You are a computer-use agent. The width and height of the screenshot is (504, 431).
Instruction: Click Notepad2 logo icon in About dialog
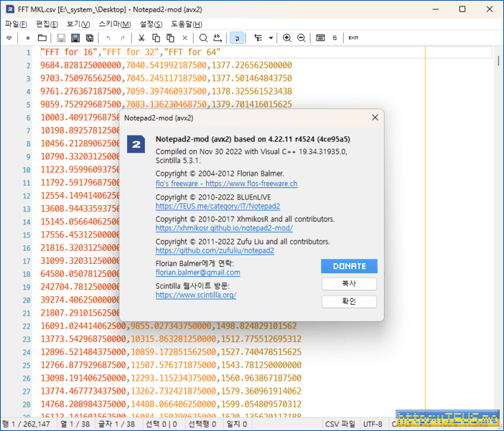tap(136, 144)
